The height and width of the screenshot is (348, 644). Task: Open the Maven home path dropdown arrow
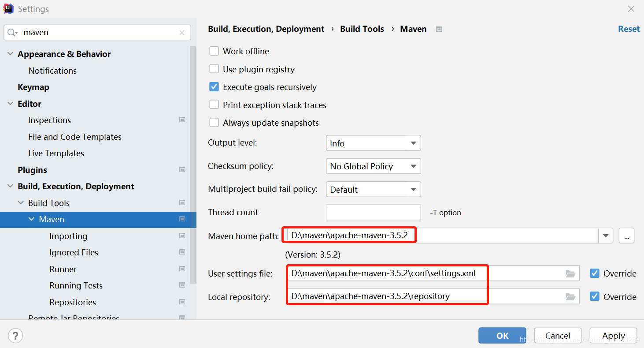(x=606, y=236)
